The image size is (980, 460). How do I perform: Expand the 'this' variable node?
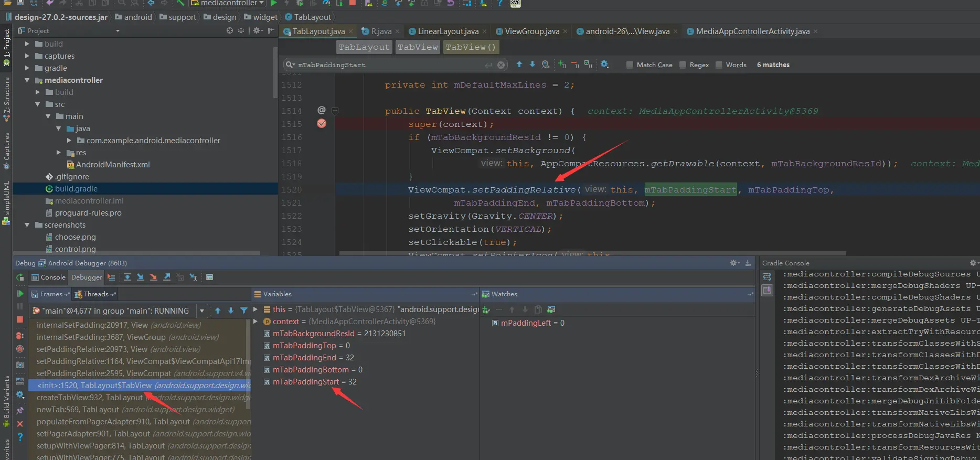tap(255, 309)
